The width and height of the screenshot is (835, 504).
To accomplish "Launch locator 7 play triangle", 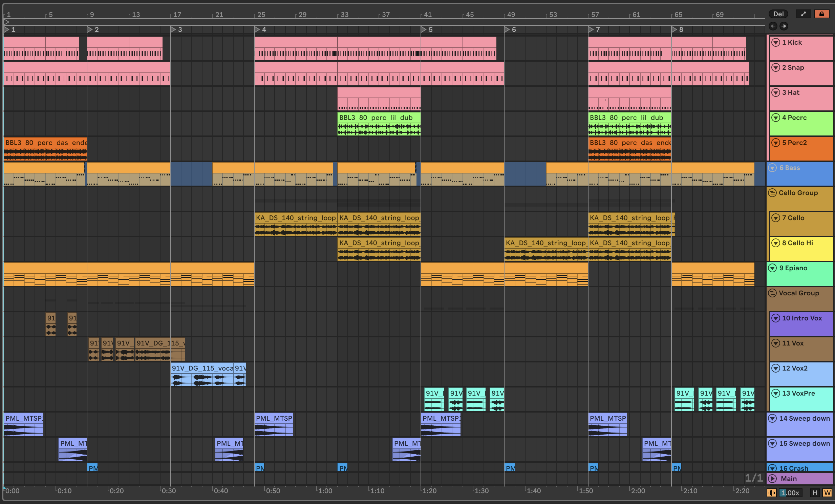I will (x=591, y=29).
